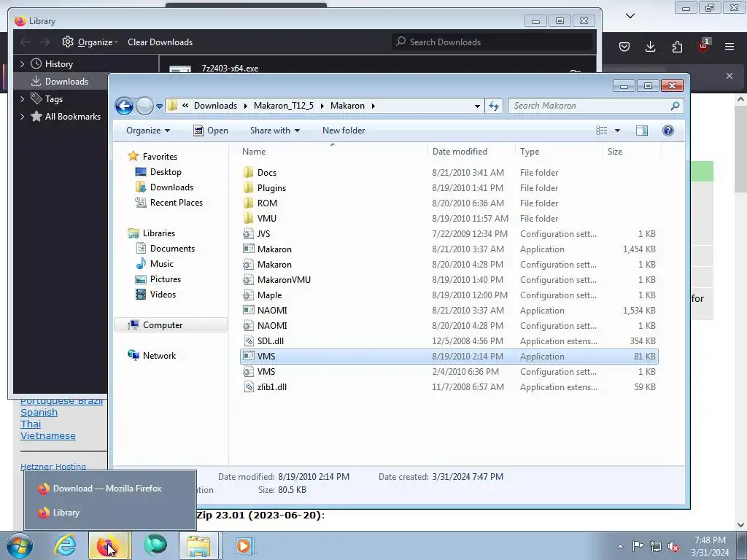Open Firefox hamburger application menu
The image size is (747, 560).
729,47
